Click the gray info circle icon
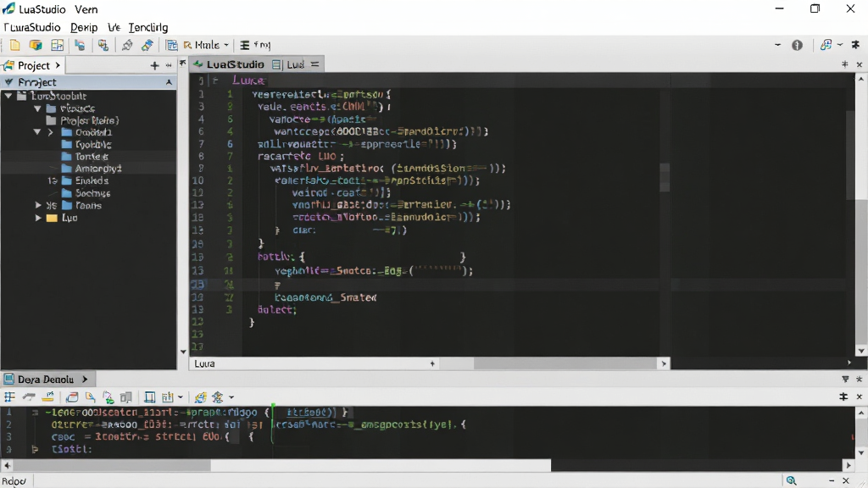Viewport: 868px width, 488px height. [x=797, y=46]
